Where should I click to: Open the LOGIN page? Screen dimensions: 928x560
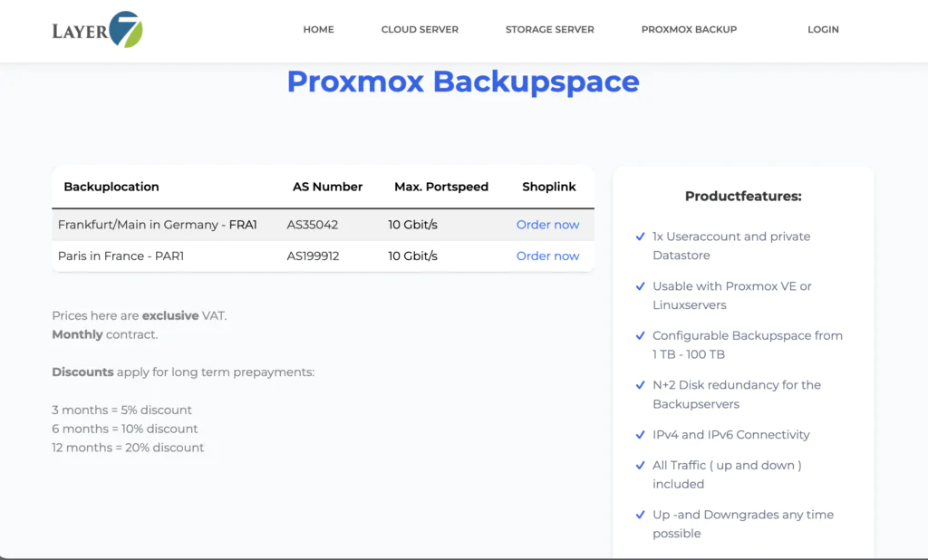823,29
